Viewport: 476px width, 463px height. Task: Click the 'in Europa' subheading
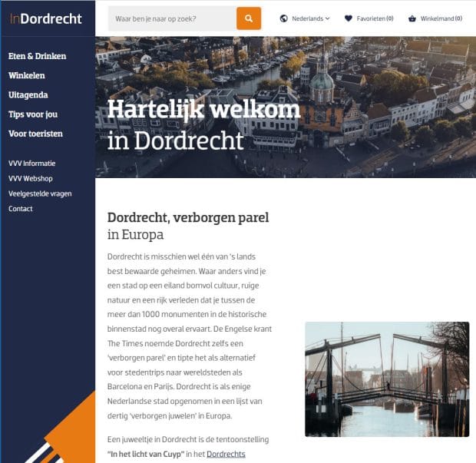pyautogui.click(x=135, y=235)
